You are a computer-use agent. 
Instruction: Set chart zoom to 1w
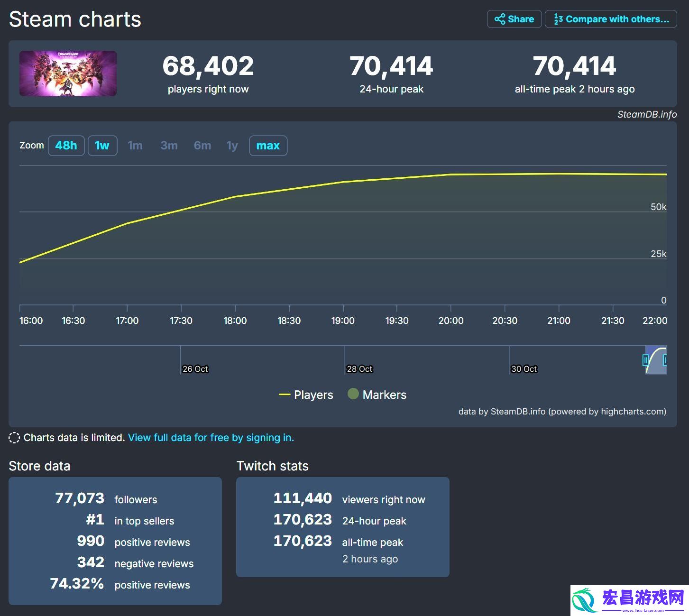pos(102,146)
